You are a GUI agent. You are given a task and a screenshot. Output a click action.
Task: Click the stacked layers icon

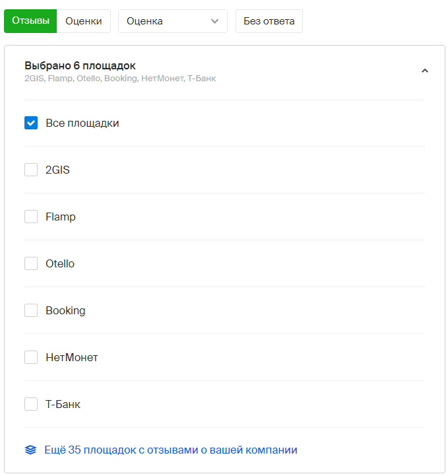pos(30,450)
